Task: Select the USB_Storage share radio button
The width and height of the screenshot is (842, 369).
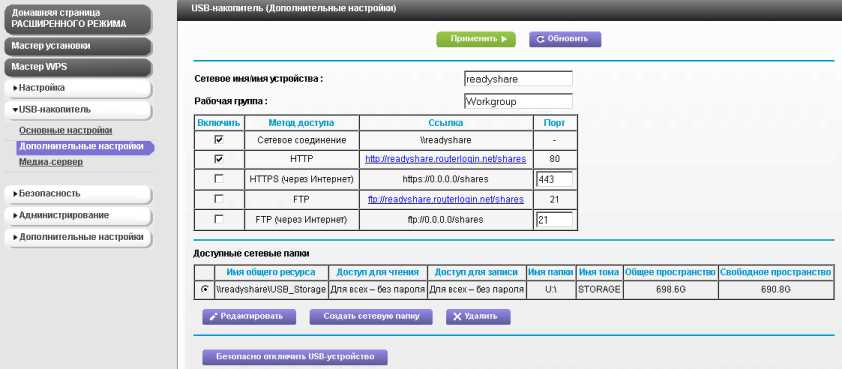Action: coord(205,290)
